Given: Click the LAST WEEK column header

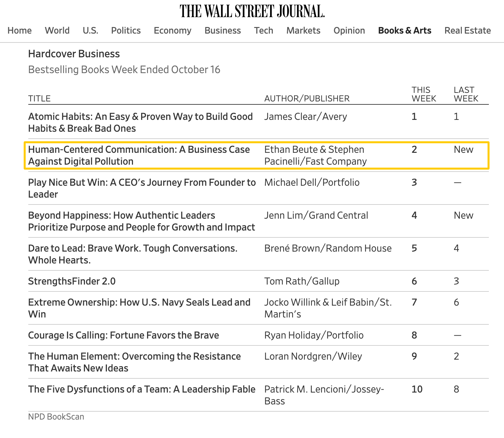Looking at the screenshot, I should pyautogui.click(x=466, y=94).
